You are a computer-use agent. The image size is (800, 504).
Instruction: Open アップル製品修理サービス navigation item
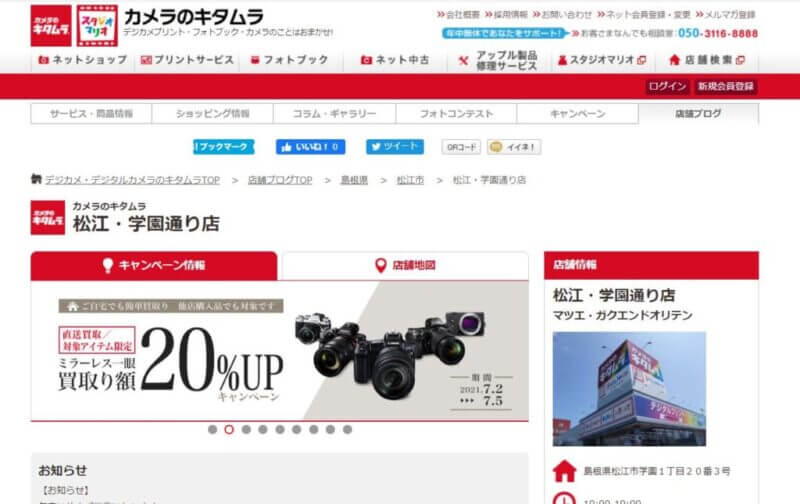point(498,60)
